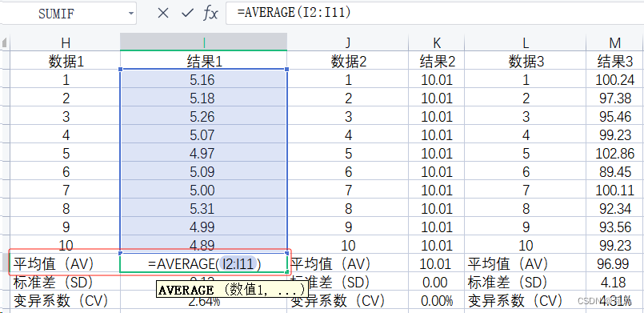Cancel the formula edit with the X icon
Image resolution: width=644 pixels, height=313 pixels.
coord(163,13)
